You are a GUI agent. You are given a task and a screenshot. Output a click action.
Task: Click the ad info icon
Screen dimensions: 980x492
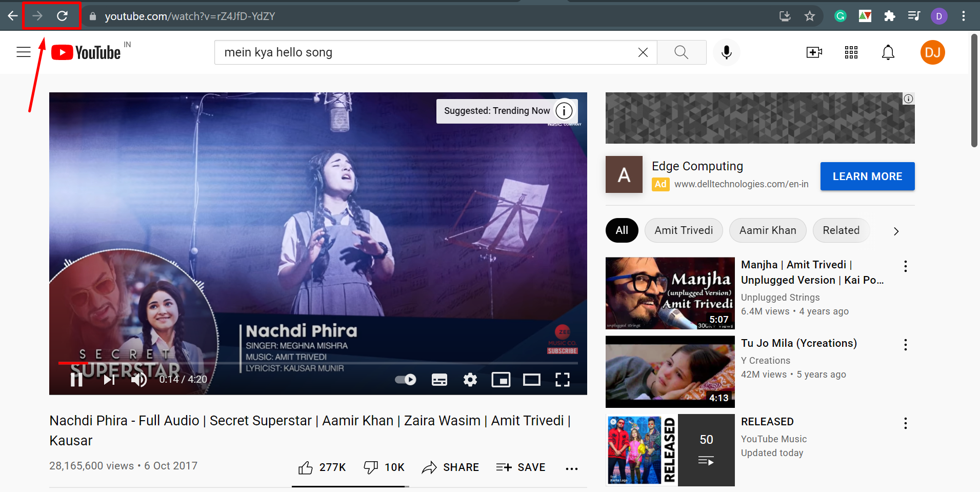pos(908,99)
